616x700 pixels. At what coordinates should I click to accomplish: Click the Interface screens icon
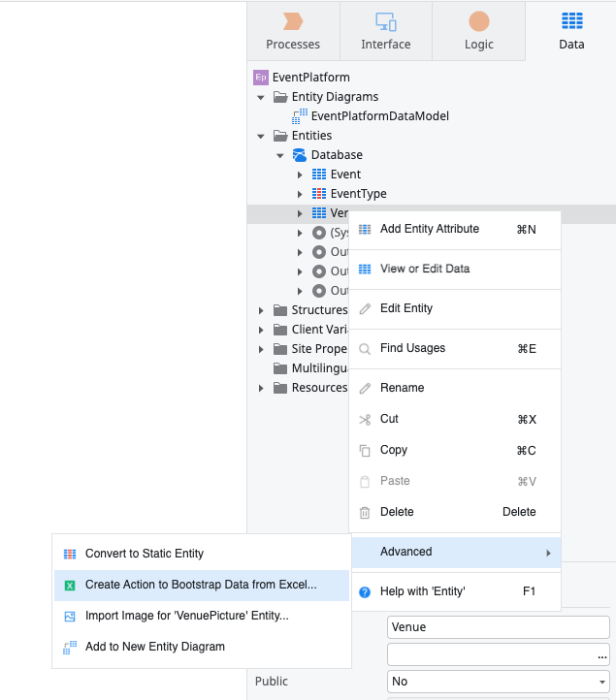coord(386,21)
